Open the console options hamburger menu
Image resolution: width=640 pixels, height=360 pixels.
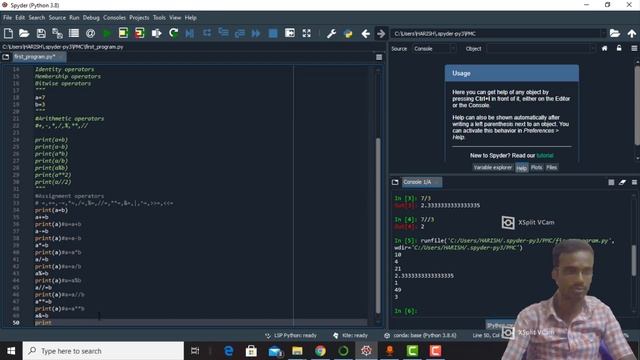click(x=634, y=182)
